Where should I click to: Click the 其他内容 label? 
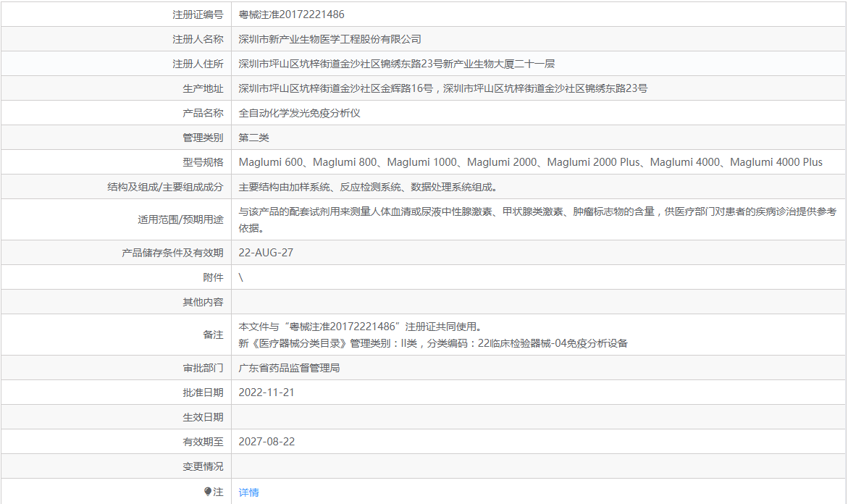(203, 302)
